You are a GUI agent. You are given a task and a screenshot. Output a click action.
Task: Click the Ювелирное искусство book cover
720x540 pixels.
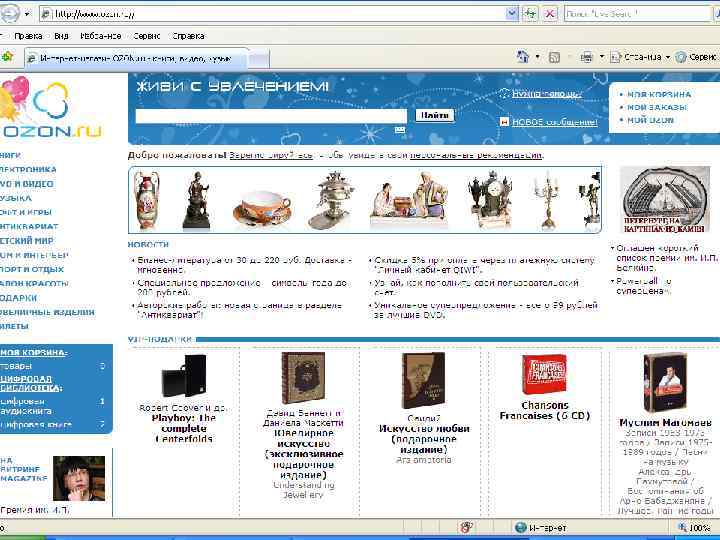pyautogui.click(x=303, y=377)
